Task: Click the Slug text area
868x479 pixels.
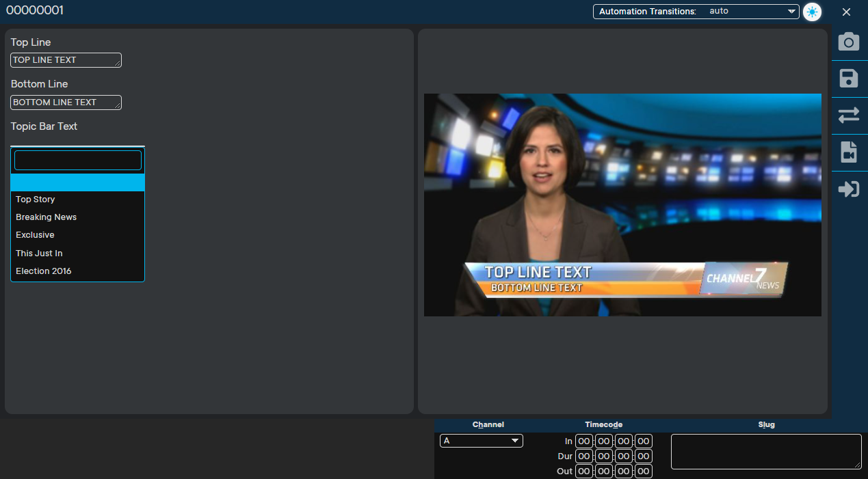Action: (x=765, y=452)
